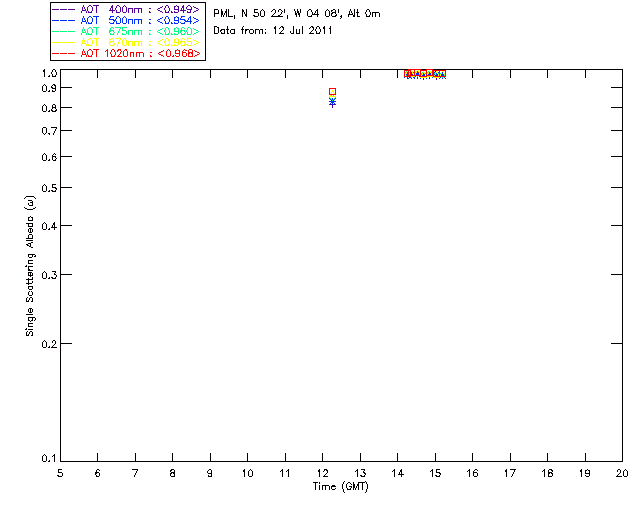The height and width of the screenshot is (512, 640).
Task: Click the green dashed line legend sample
Action: (x=64, y=31)
